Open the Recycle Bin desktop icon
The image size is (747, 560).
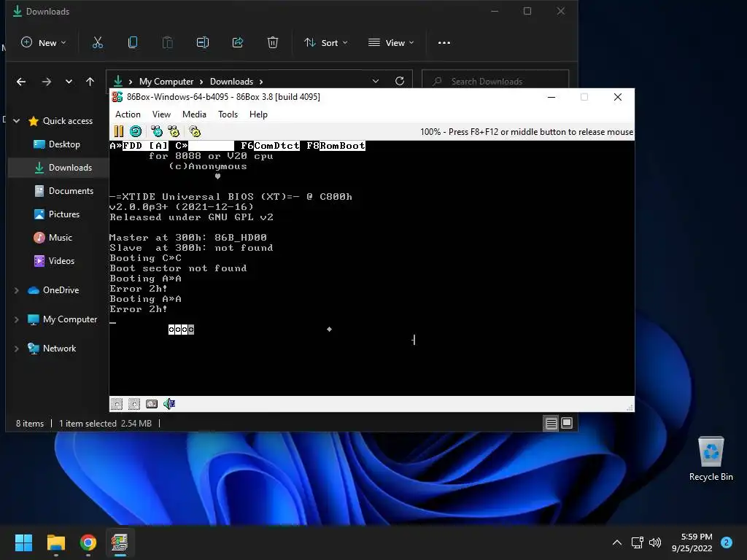click(x=711, y=459)
